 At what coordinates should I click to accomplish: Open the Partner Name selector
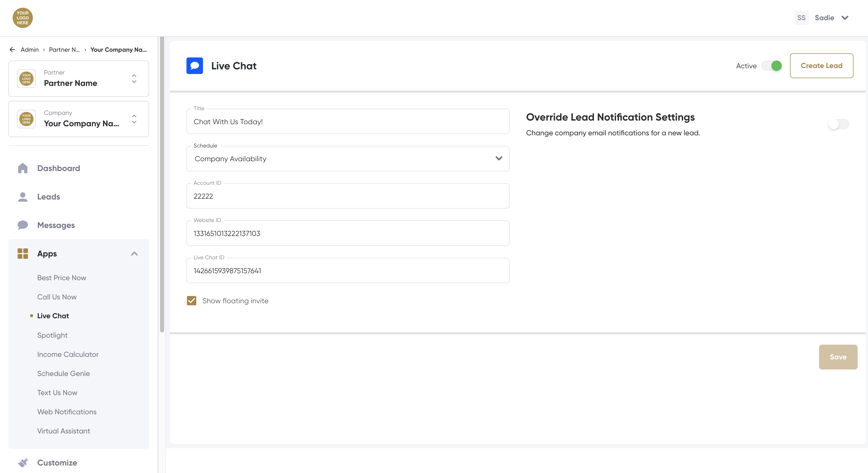(78, 78)
